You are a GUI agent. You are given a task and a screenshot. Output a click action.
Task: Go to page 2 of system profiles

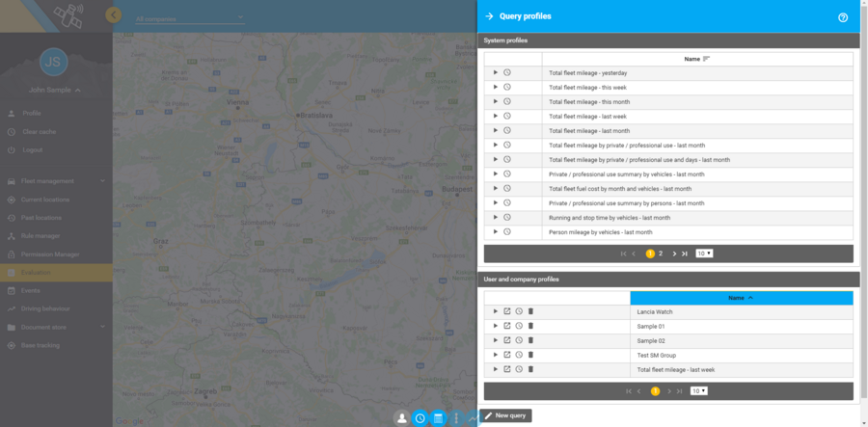click(x=661, y=254)
